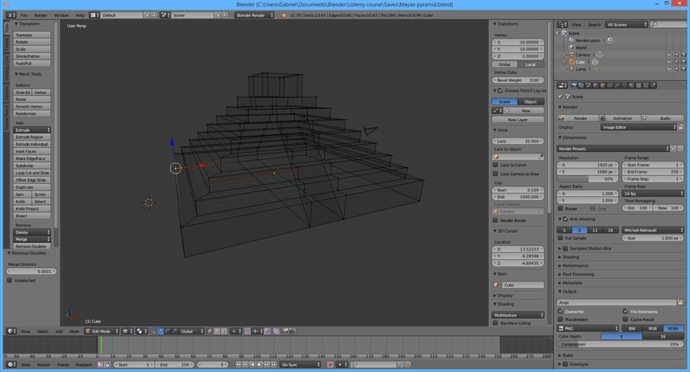Image resolution: width=690 pixels, height=372 pixels.
Task: Open the Render menu in top bar
Action: [40, 15]
